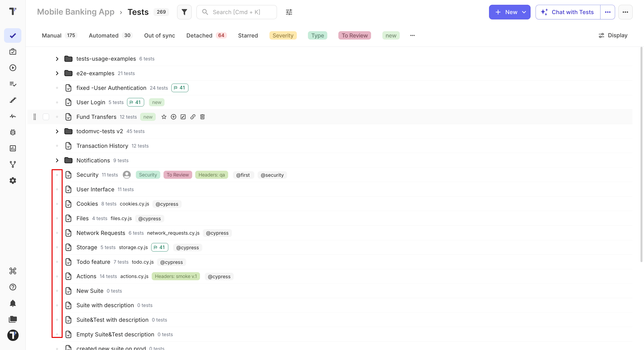Open the New button dropdown arrow
644x350 pixels.
[x=524, y=12]
